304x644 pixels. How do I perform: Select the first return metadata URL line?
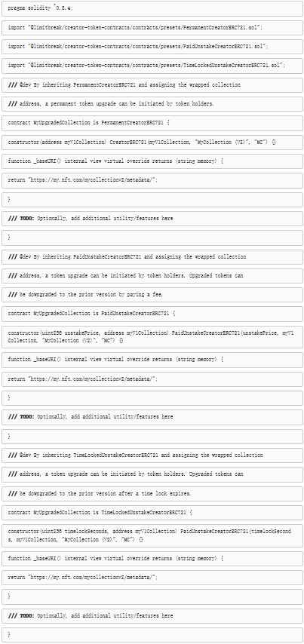click(x=152, y=180)
